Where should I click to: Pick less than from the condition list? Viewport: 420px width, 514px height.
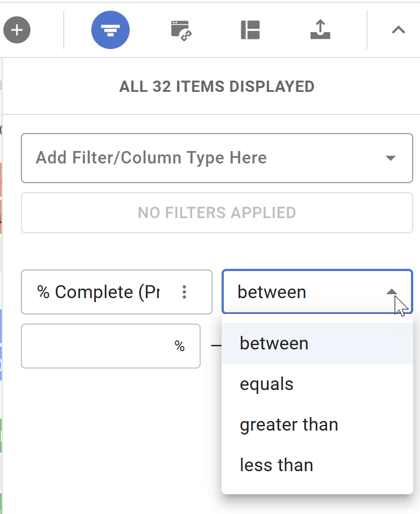click(x=276, y=464)
